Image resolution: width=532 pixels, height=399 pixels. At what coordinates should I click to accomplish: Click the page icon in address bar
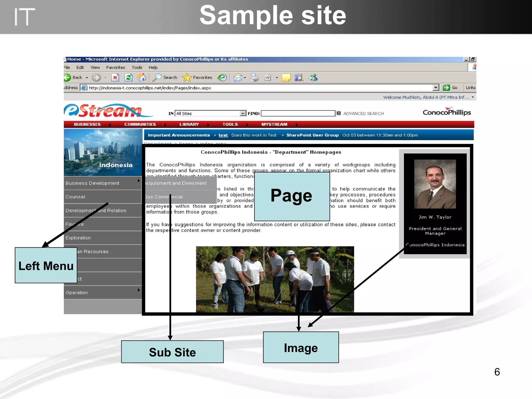point(84,88)
